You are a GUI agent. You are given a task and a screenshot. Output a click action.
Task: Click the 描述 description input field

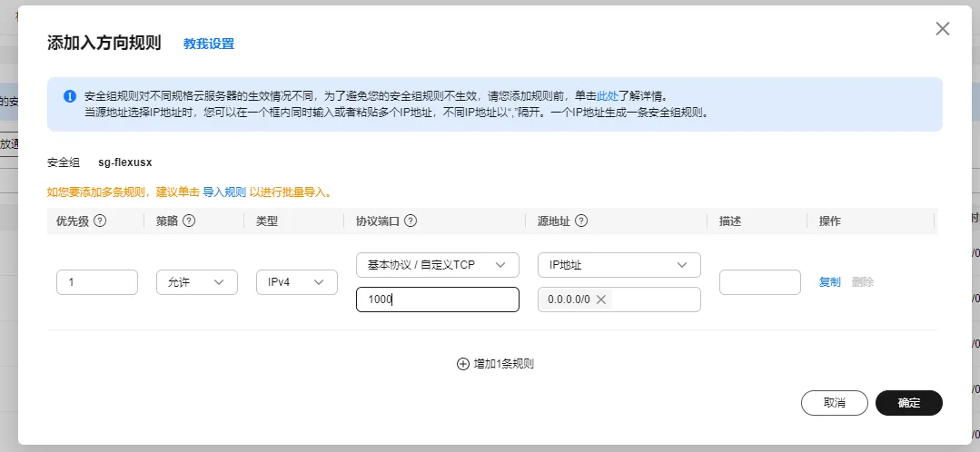[x=759, y=282]
